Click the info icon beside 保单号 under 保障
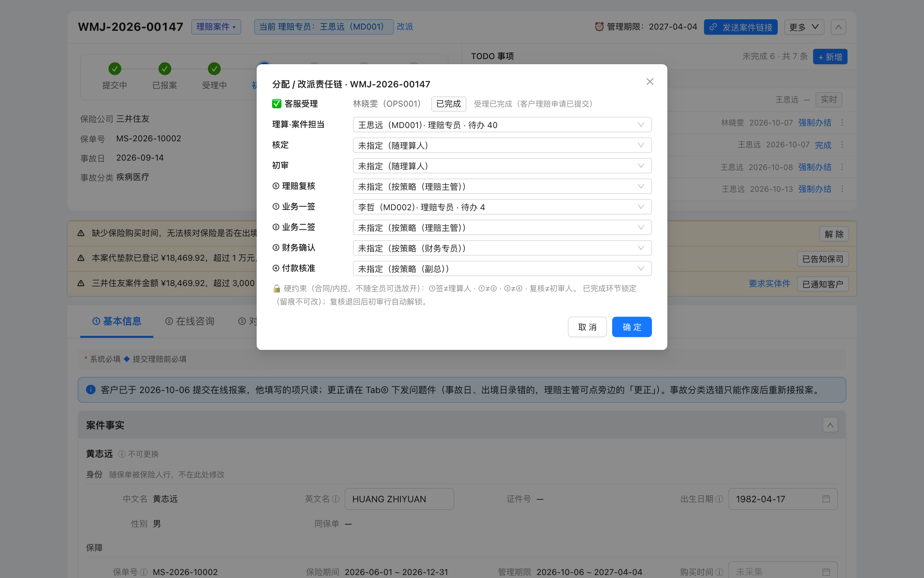The image size is (924, 578). 144,572
